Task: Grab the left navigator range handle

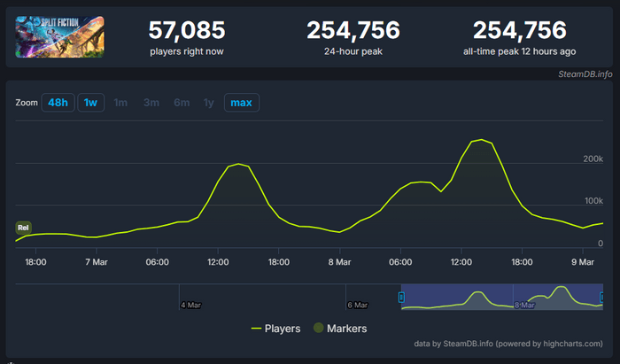Action: pyautogui.click(x=401, y=297)
